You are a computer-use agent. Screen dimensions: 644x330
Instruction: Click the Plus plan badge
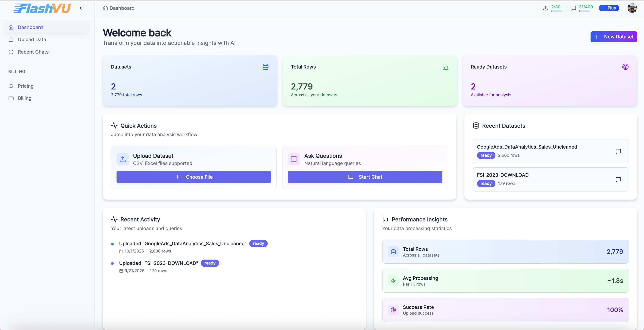(609, 8)
